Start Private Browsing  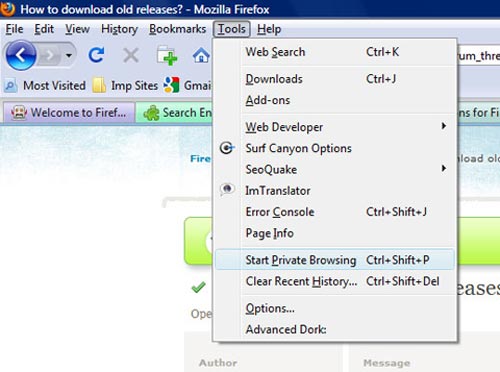coord(335,260)
